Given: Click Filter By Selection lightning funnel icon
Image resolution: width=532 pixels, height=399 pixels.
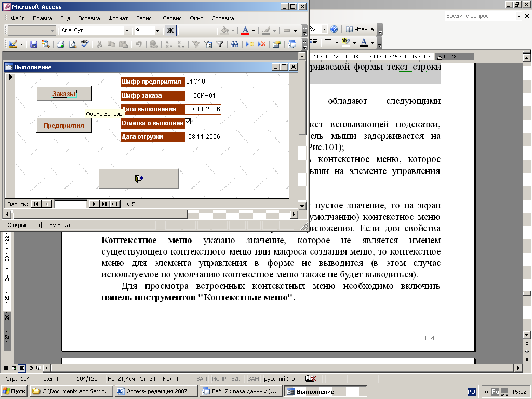Looking at the screenshot, I should pos(196,44).
